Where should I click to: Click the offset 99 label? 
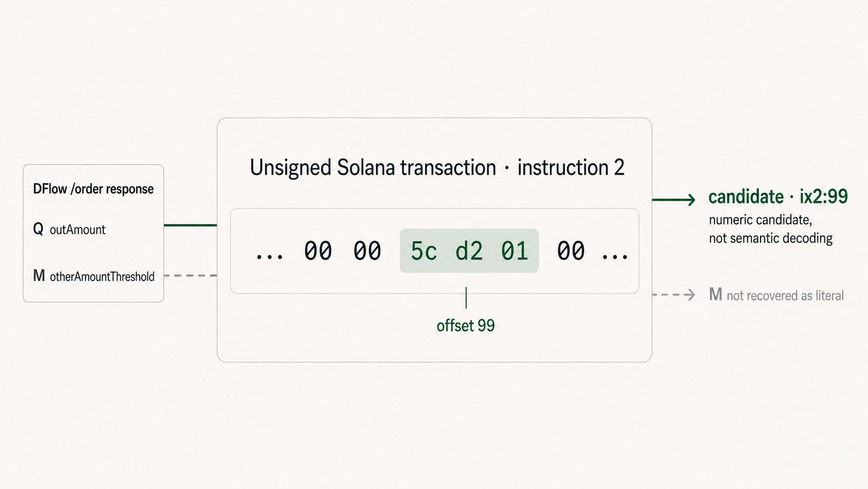(x=466, y=326)
